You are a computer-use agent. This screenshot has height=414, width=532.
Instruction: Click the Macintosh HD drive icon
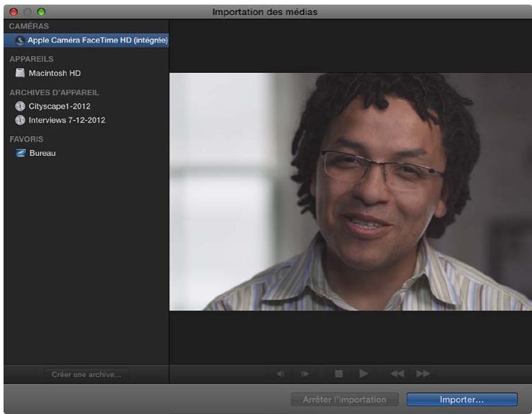click(20, 73)
